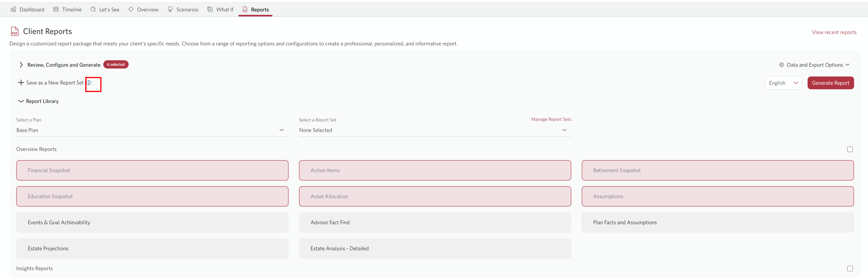Open the View recent reports link
Viewport: 868px width, 277px height.
coord(834,32)
